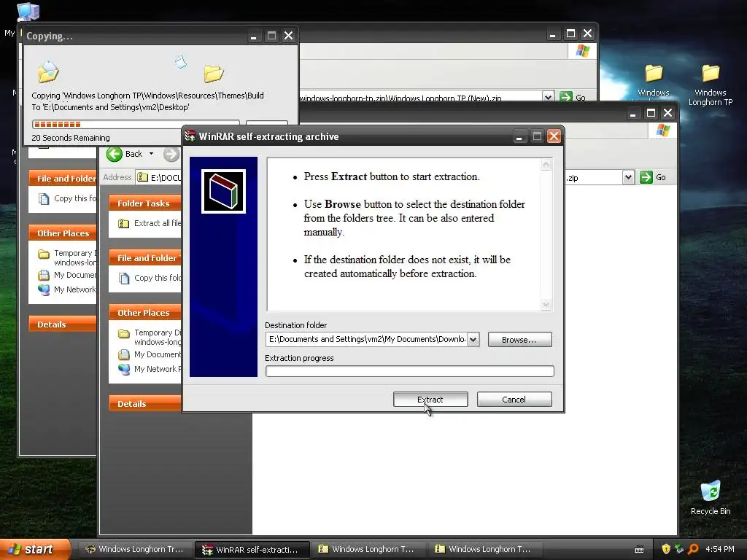Screen dimensions: 747x560
Task: Click the destination folder icon in Copying dialog
Action: [x=214, y=74]
